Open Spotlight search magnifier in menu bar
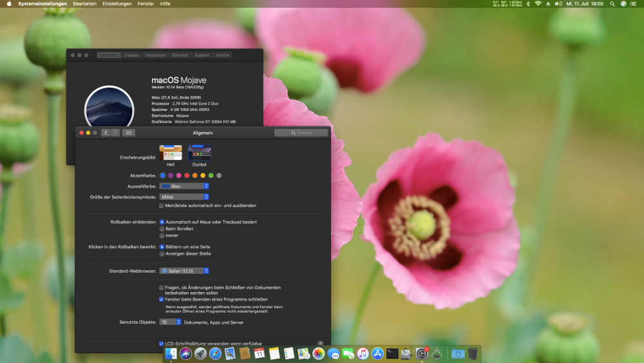Screen dimensions: 644x363 [x=612, y=4]
